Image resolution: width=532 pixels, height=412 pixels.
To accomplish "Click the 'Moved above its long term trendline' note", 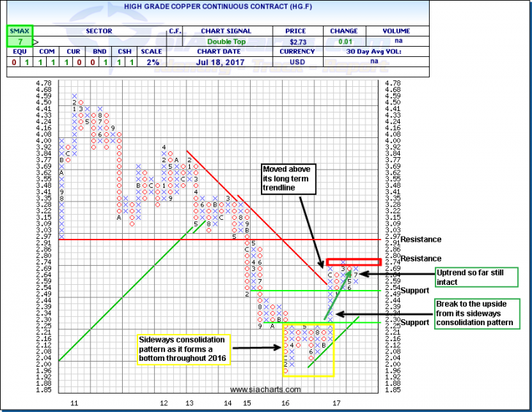I will pyautogui.click(x=291, y=179).
